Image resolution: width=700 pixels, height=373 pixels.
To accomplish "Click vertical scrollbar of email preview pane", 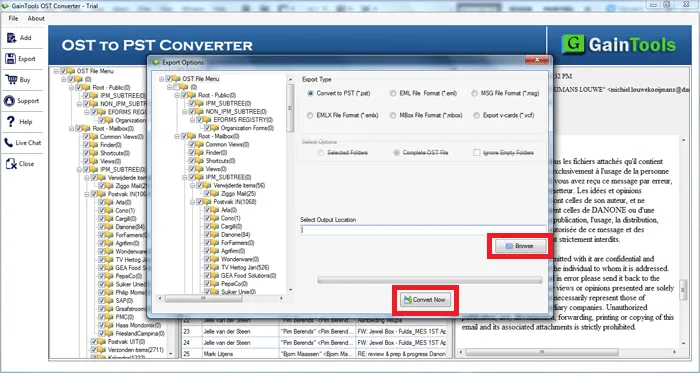I will pos(683,241).
